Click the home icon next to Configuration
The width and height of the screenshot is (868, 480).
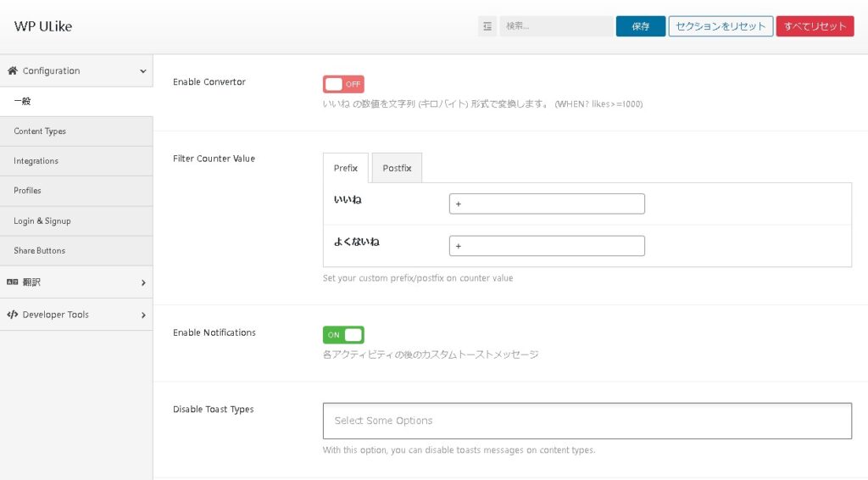click(13, 71)
